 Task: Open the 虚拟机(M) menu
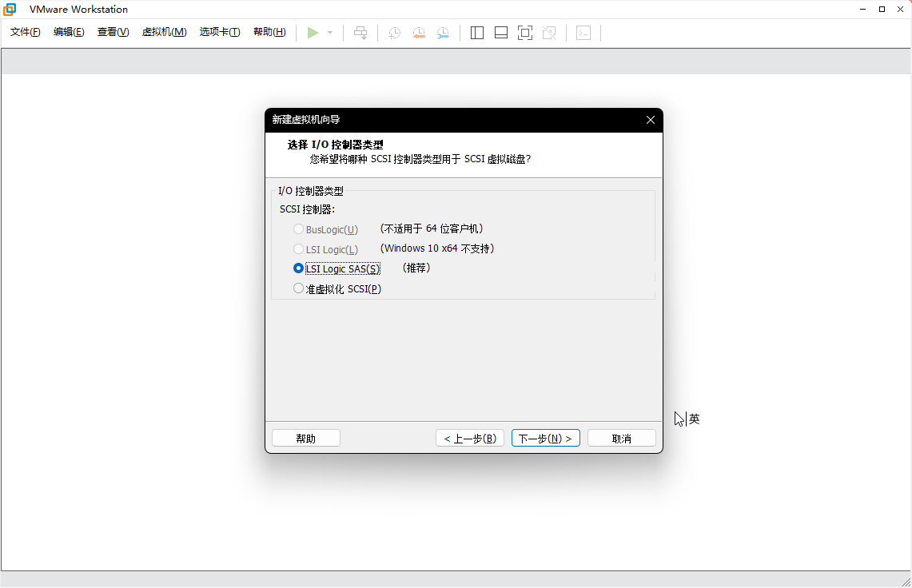click(x=164, y=32)
